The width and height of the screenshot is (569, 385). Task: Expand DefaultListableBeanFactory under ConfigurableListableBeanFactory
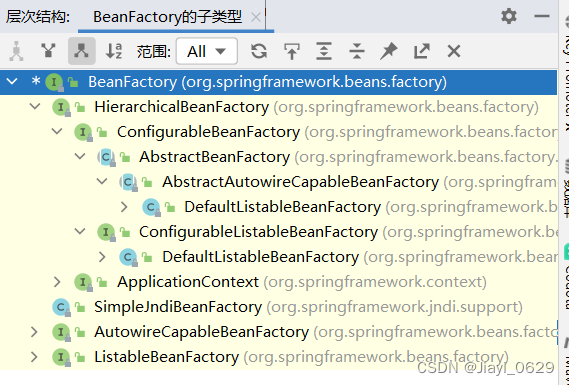click(102, 257)
